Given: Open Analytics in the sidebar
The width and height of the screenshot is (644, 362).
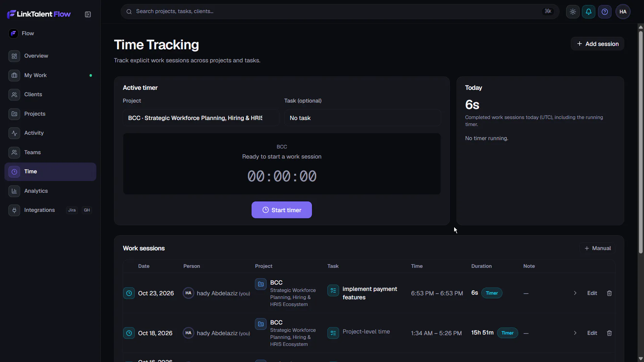Looking at the screenshot, I should point(50,191).
